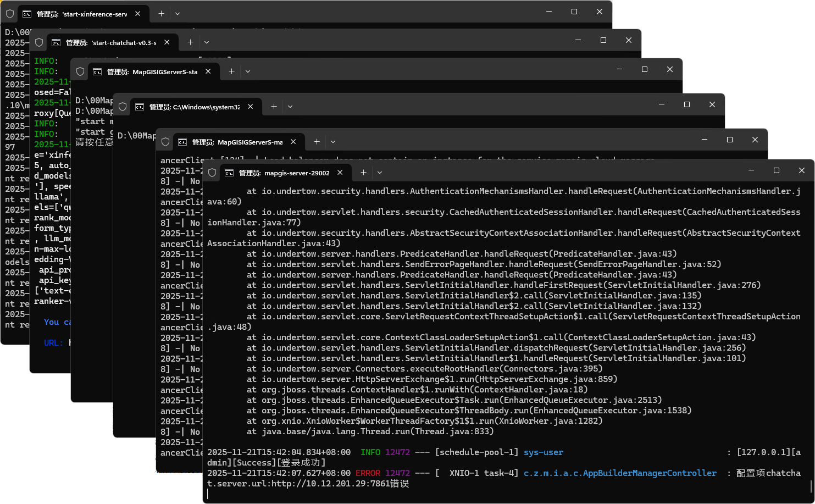Screen dimensions: 815x504
Task: Open the tab dropdown chevron in the start-chatchat-v0.3-s window
Action: point(207,42)
